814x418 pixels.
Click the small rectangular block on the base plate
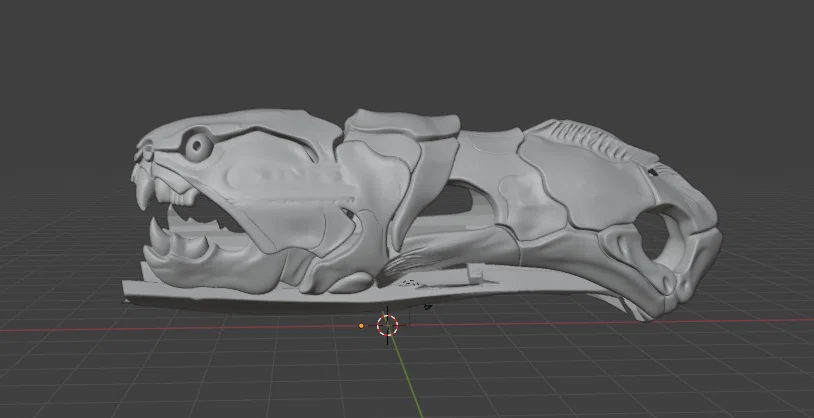[475, 274]
